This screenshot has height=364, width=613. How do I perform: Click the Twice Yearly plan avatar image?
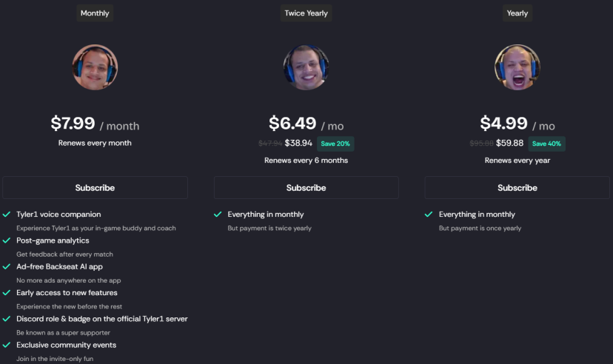point(306,67)
